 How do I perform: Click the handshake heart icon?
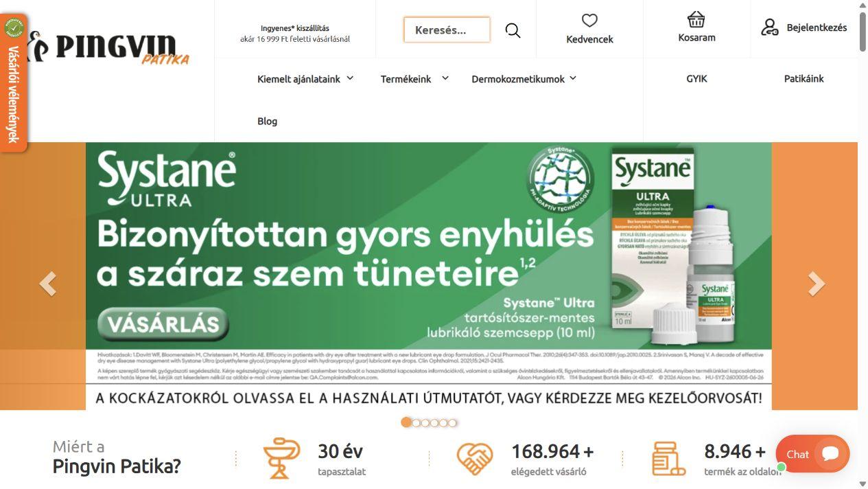coord(475,458)
